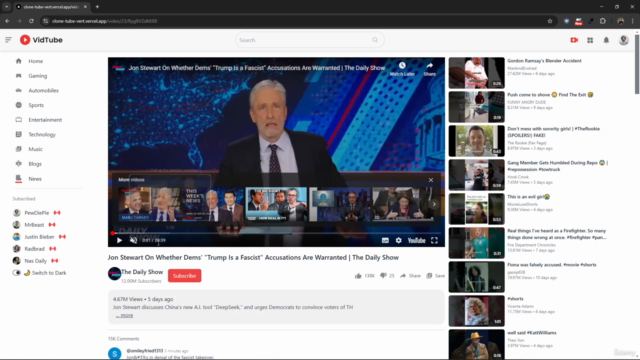This screenshot has height=360, width=640.
Task: Open Radbrad subscribed channel
Action: pos(34,249)
